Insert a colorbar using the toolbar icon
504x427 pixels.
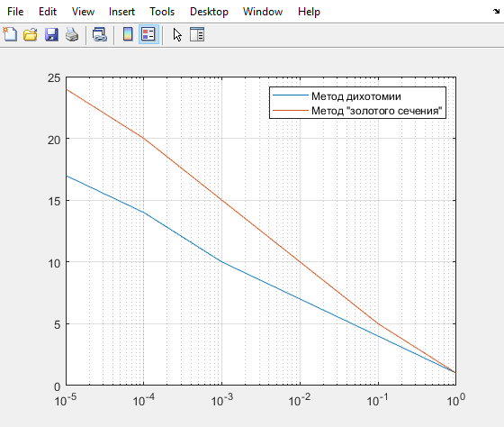[x=128, y=34]
